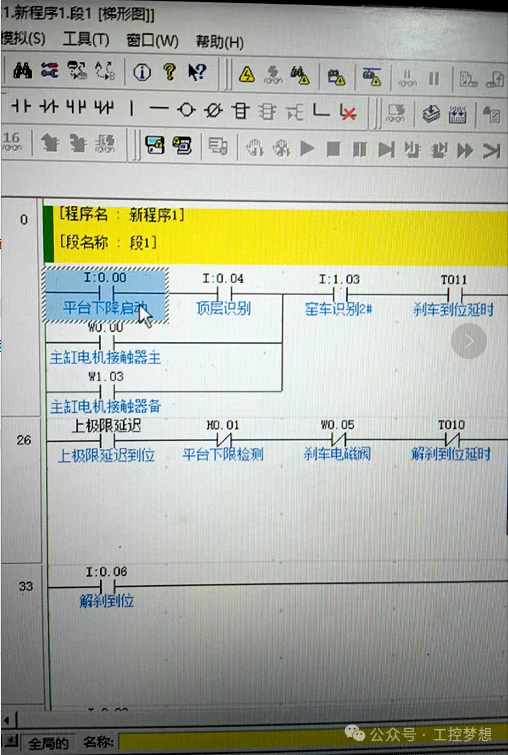This screenshot has width=508, height=755.
Task: Click the Scan Run arrow at toolbar end
Action: pos(492,152)
